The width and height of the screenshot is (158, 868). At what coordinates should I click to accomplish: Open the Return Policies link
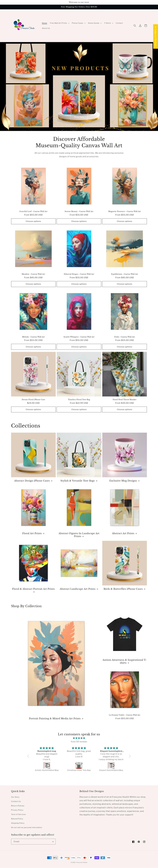point(17,806)
